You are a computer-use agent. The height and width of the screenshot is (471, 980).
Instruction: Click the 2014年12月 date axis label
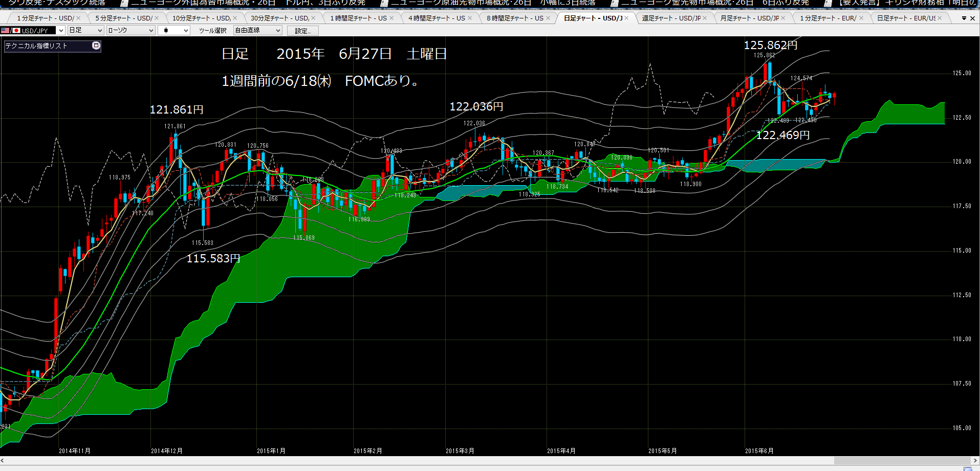coord(167,451)
